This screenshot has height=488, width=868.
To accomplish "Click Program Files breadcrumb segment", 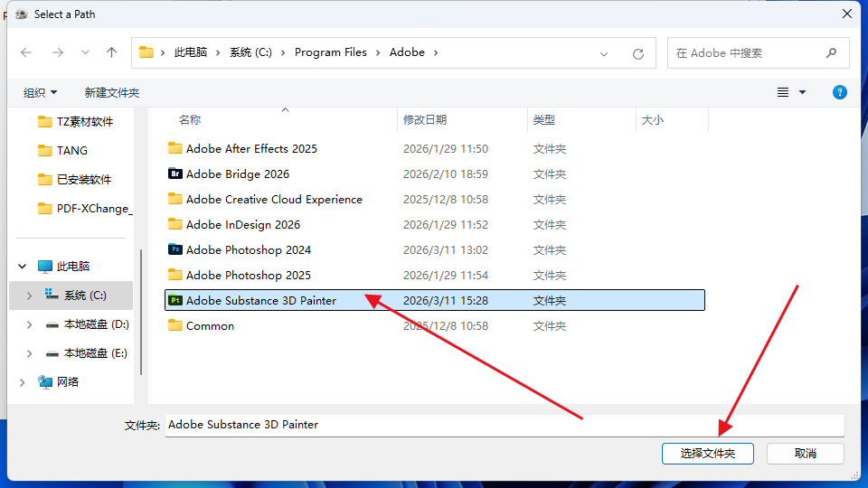I will 331,52.
